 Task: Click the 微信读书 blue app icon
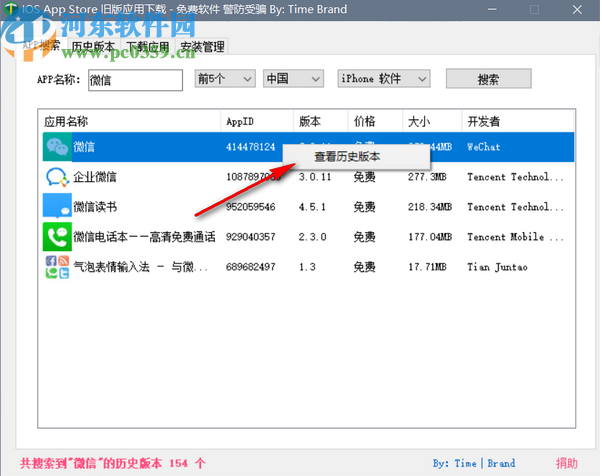point(57,207)
